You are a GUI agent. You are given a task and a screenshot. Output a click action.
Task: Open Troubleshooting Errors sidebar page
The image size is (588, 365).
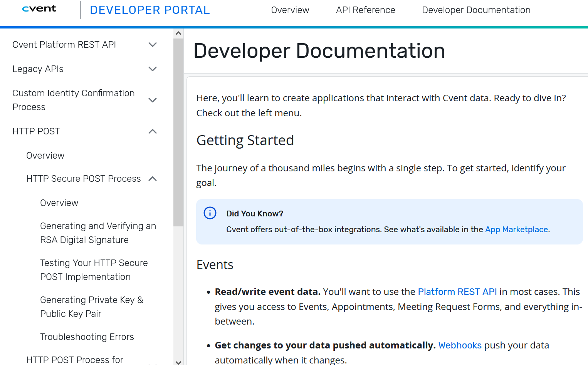[87, 337]
